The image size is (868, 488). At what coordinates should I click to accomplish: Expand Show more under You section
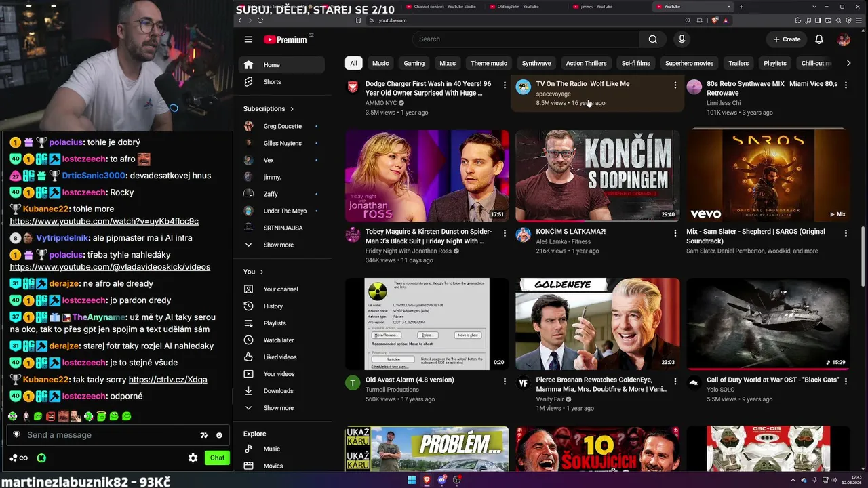tap(281, 408)
